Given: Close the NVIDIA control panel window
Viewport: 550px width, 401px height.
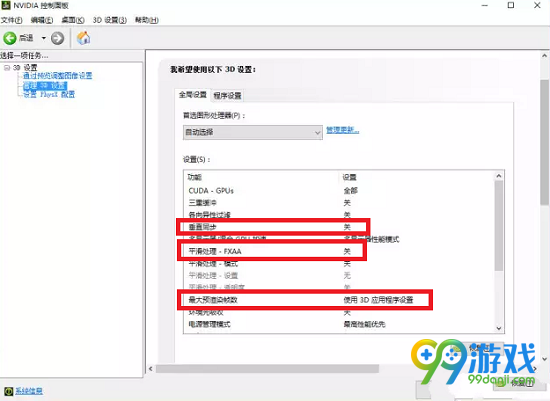Looking at the screenshot, I should click(537, 5).
